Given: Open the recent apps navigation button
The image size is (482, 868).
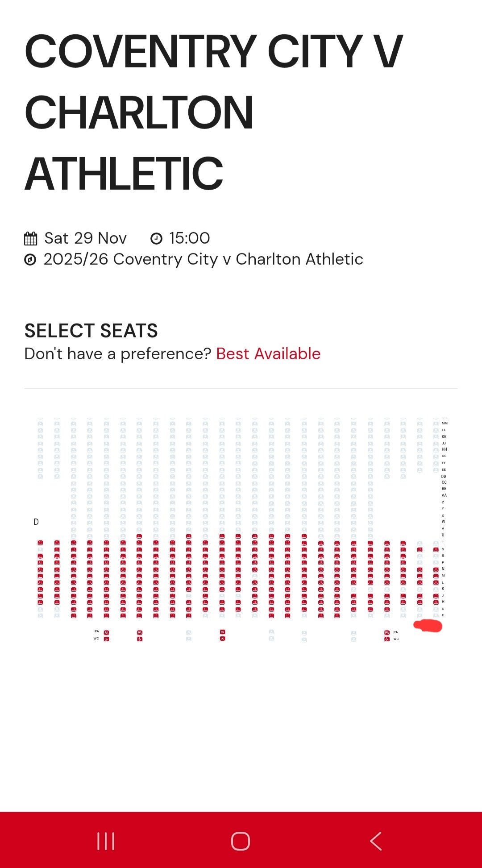Looking at the screenshot, I should pos(106,841).
